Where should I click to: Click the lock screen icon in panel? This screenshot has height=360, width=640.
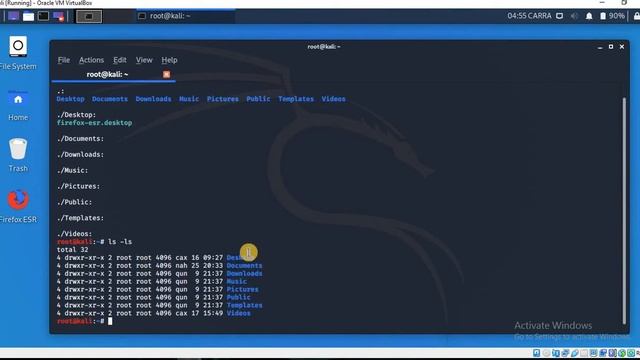[636, 16]
